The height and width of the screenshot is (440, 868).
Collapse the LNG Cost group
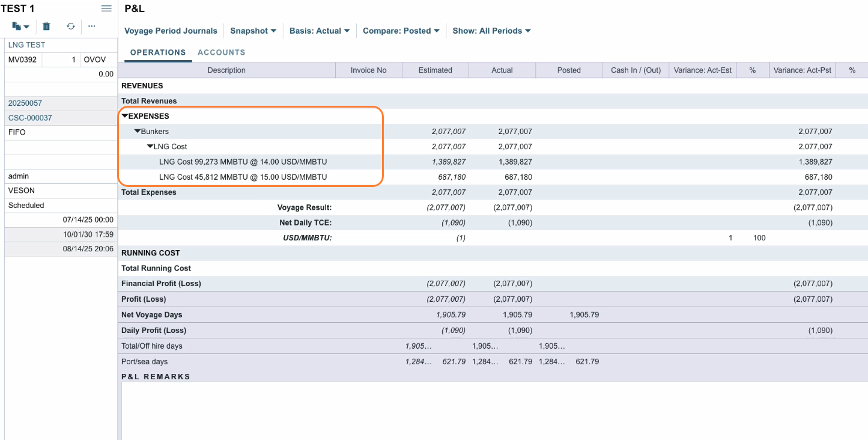150,147
